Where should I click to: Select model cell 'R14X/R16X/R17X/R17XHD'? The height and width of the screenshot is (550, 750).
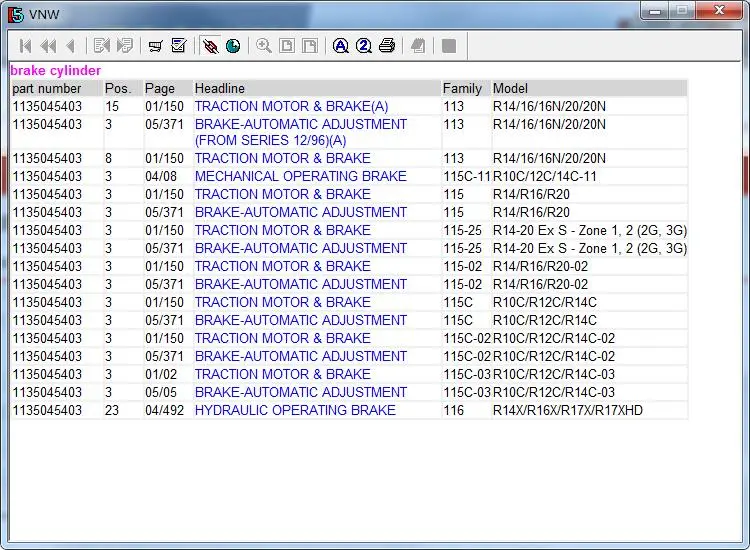(568, 410)
